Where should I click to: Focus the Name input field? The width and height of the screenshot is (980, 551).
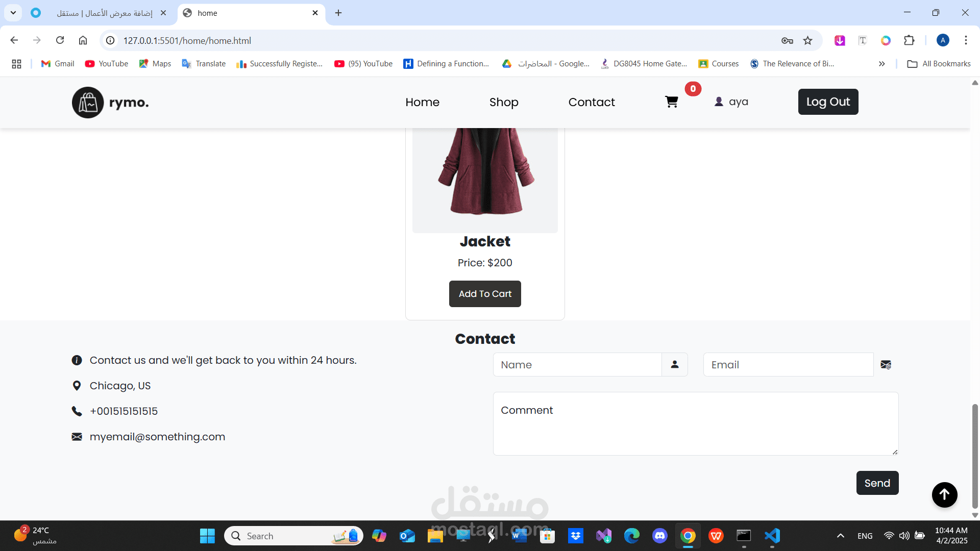coord(577,365)
